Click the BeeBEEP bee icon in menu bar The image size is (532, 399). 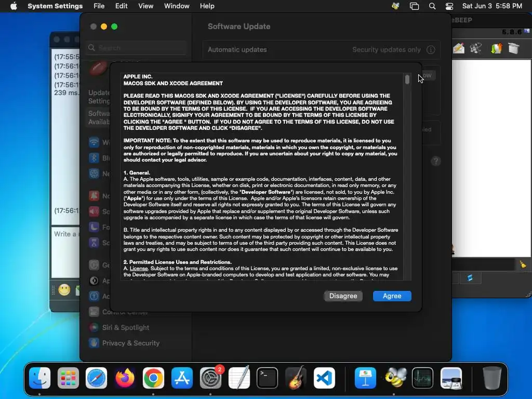(x=395, y=6)
